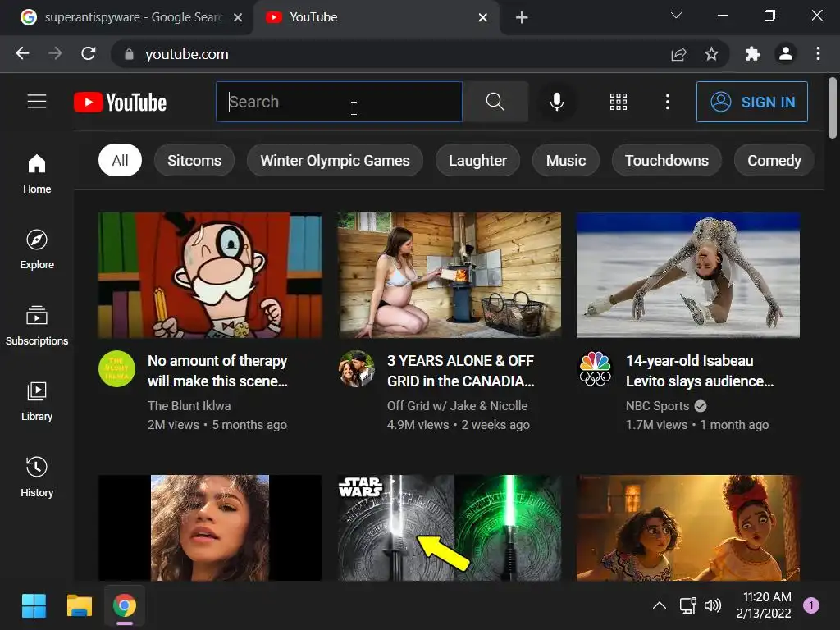Open the Windows Start menu
Image resolution: width=840 pixels, height=630 pixels.
click(x=34, y=606)
